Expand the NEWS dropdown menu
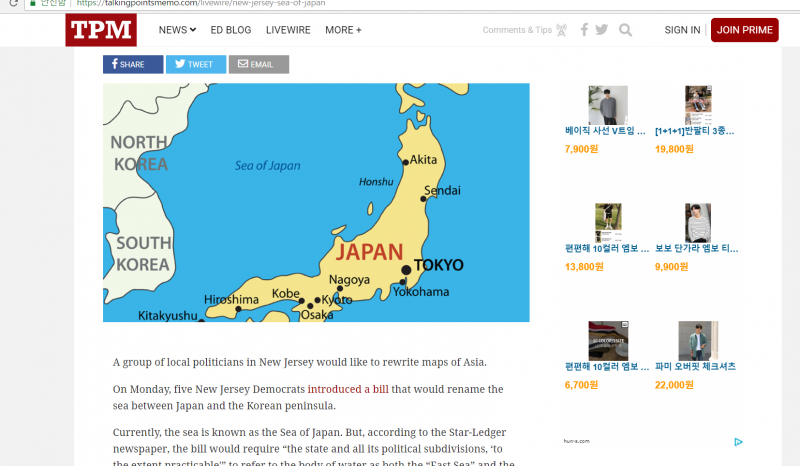 coord(177,30)
